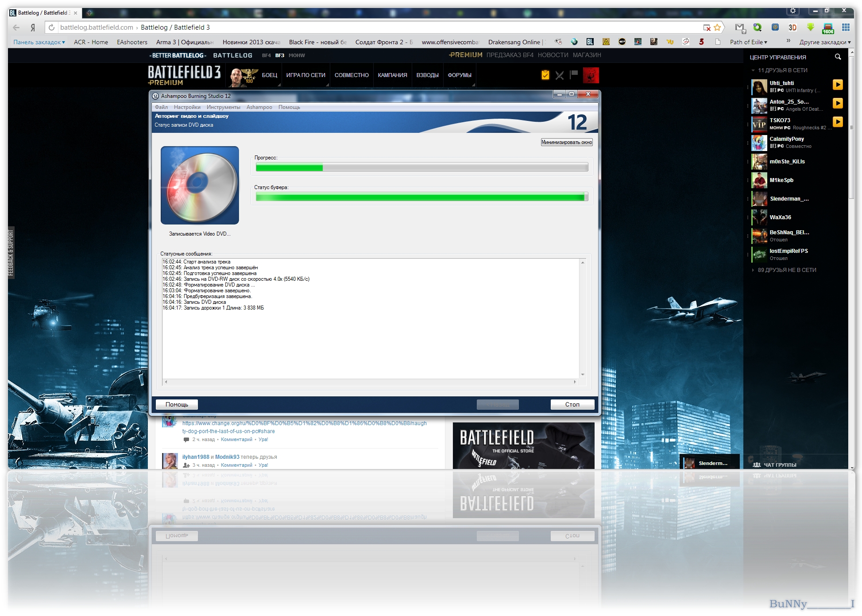This screenshot has width=862, height=616.
Task: Click the 3D extension icon
Action: click(x=792, y=27)
